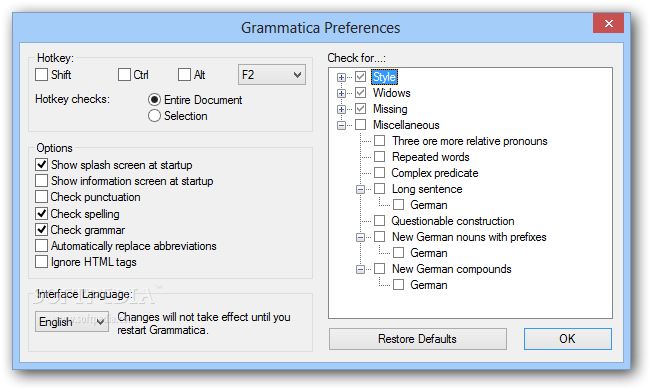Select the Complex predicate tree label
The height and width of the screenshot is (390, 651).
pos(435,173)
